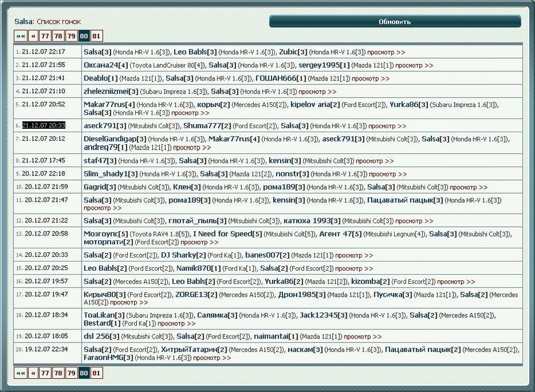View race 8 просмотр link
This screenshot has width=535, height=392.
point(375,161)
